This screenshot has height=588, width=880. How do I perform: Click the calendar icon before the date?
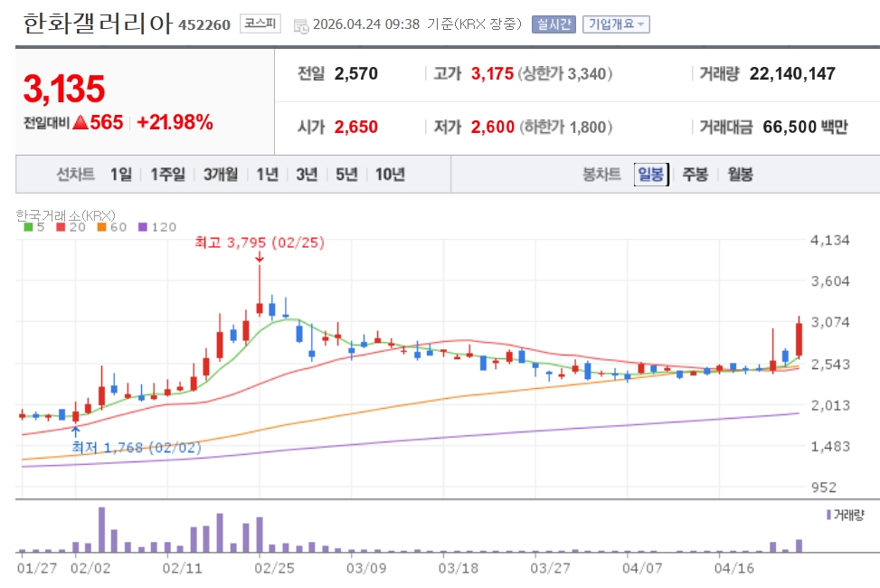click(x=301, y=26)
